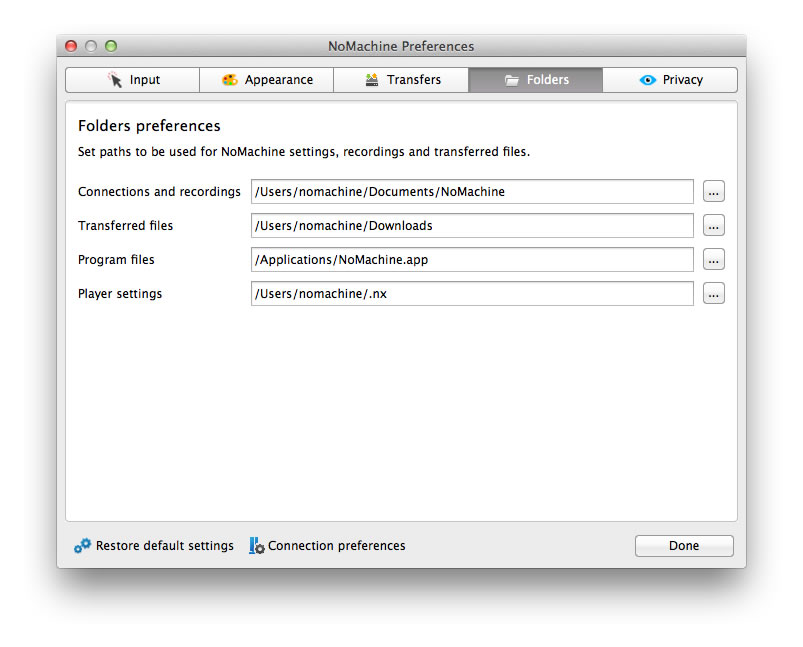This screenshot has width=803, height=647.
Task: Click the Transferred files path field
Action: pyautogui.click(x=472, y=225)
